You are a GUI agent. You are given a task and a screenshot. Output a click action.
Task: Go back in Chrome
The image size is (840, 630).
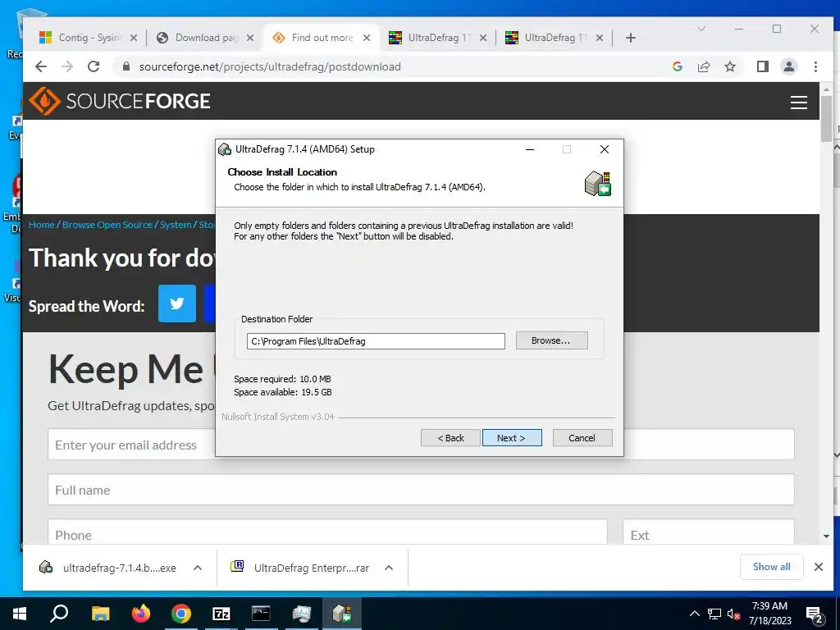pyautogui.click(x=41, y=66)
